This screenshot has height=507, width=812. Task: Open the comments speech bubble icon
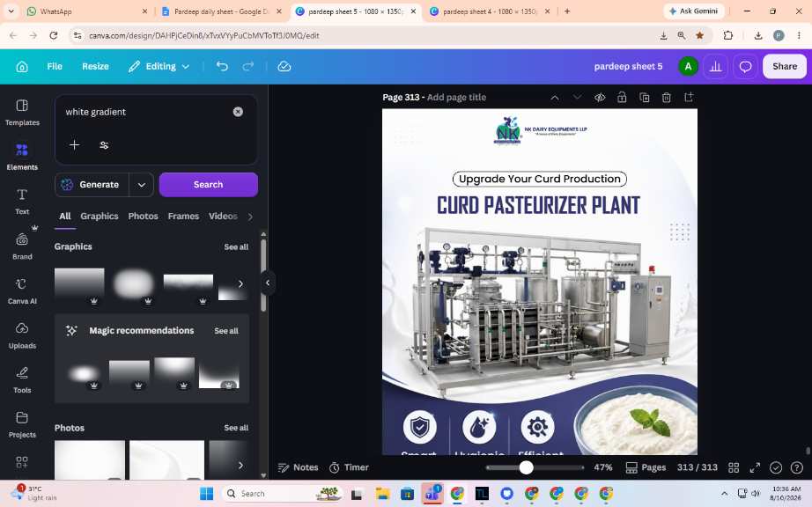pyautogui.click(x=745, y=66)
